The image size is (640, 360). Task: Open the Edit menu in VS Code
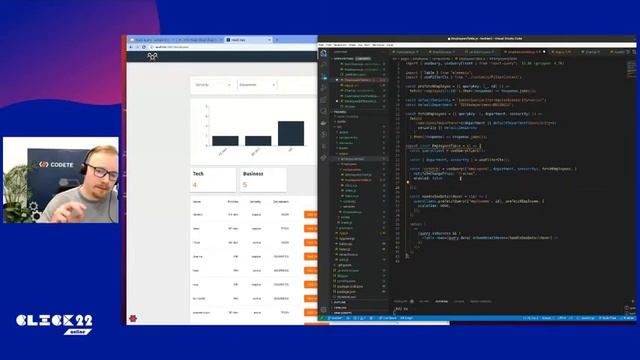pyautogui.click(x=329, y=45)
